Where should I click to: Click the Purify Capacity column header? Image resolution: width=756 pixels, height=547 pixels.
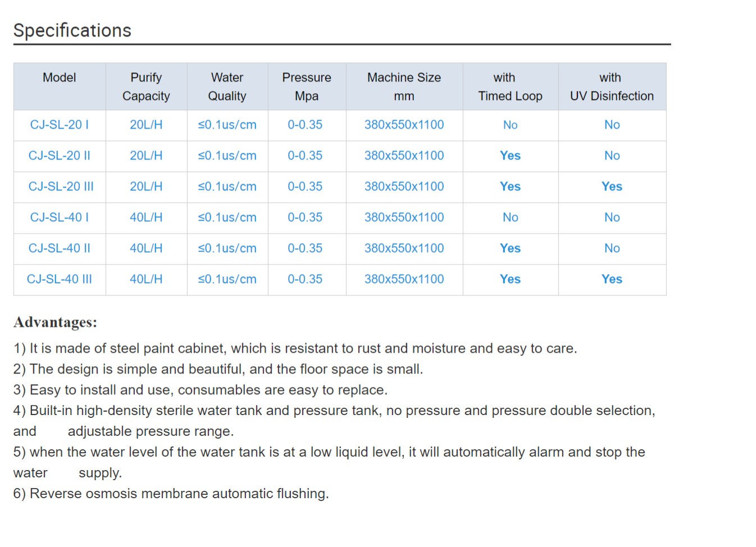[x=146, y=86]
